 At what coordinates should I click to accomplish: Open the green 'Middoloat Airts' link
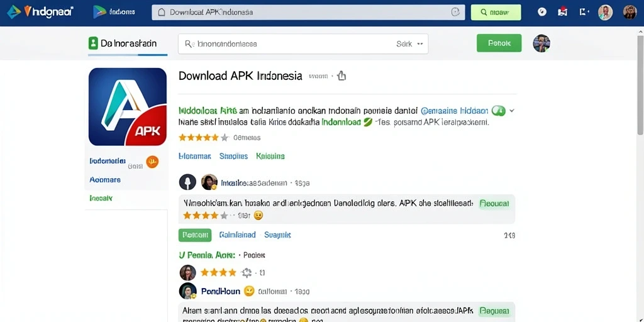click(x=208, y=111)
